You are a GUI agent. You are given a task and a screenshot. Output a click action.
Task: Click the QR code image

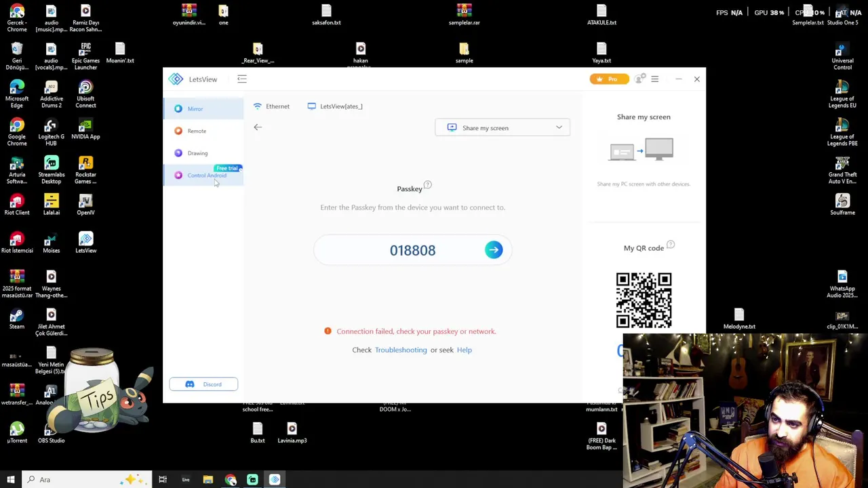644,300
